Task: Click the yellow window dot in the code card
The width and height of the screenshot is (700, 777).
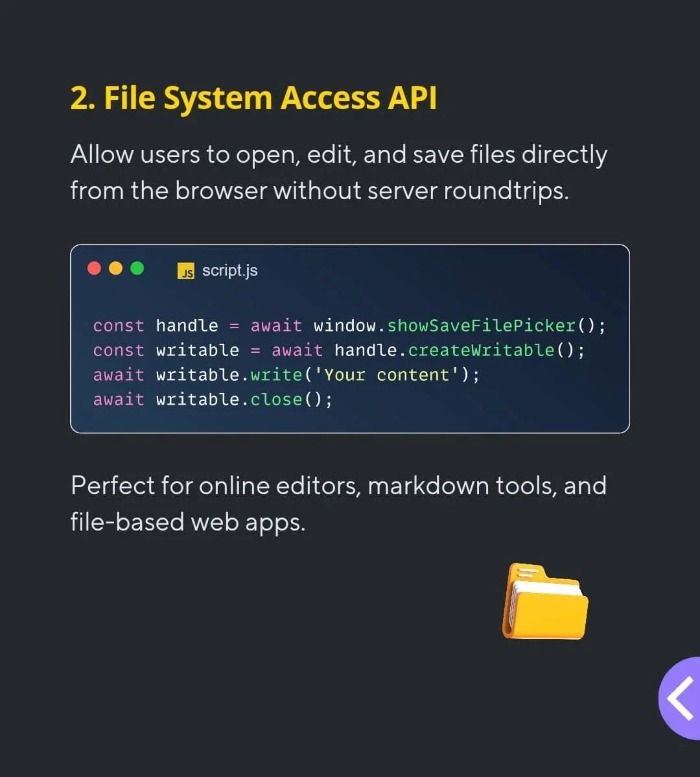Action: [115, 268]
